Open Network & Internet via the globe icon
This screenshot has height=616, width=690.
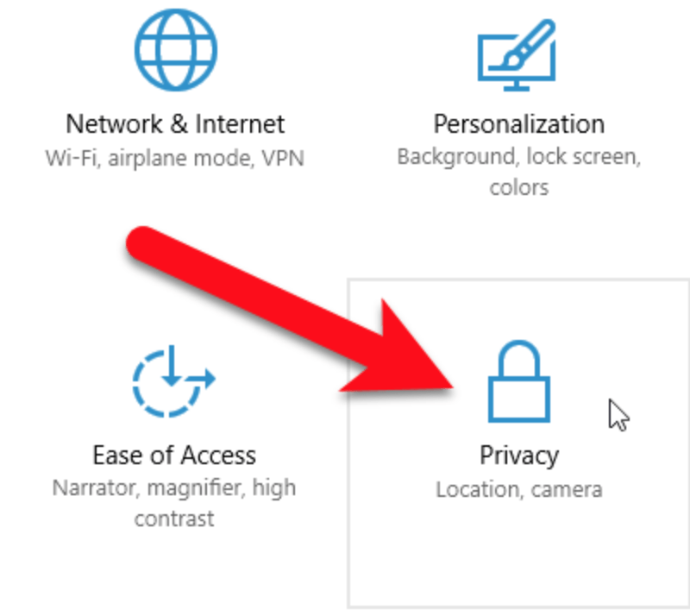[176, 50]
